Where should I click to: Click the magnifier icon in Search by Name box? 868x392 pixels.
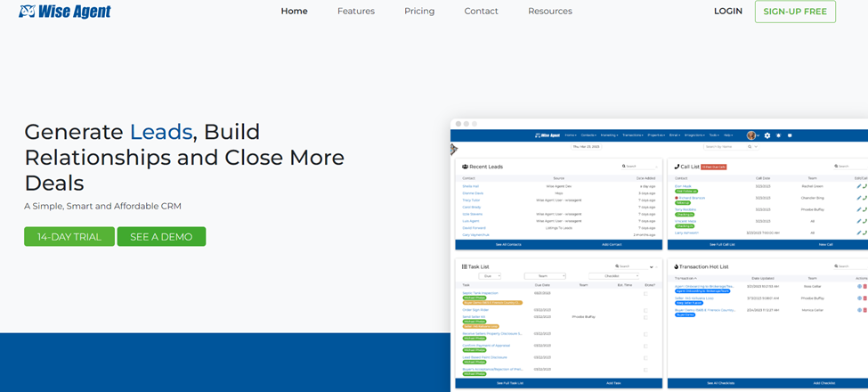click(750, 147)
